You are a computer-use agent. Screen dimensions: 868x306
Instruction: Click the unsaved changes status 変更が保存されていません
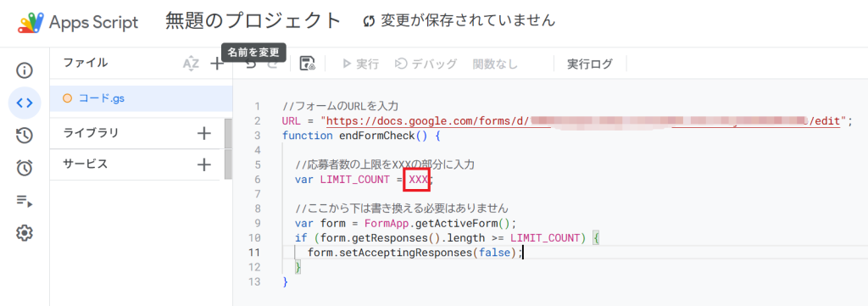pyautogui.click(x=459, y=21)
